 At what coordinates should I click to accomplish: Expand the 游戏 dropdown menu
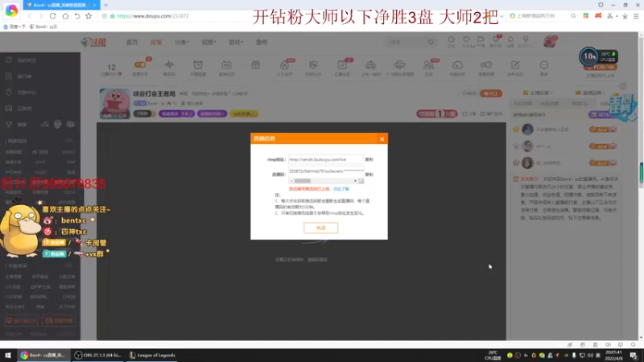click(x=236, y=43)
